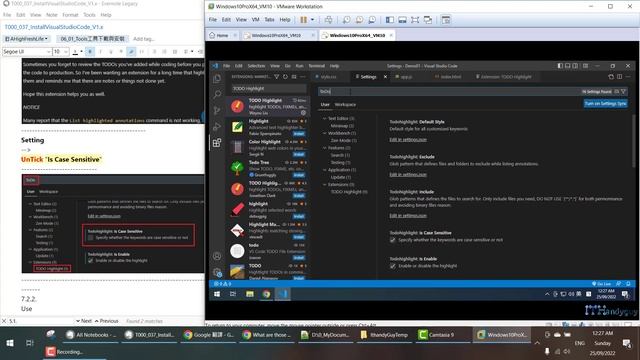Enter full screen mode from the VMware toolbar

415,20
